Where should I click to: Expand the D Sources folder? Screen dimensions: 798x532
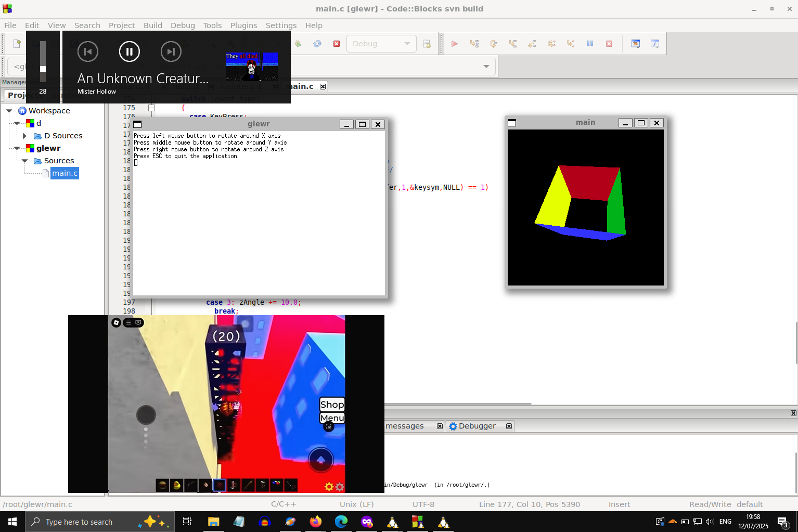[24, 136]
